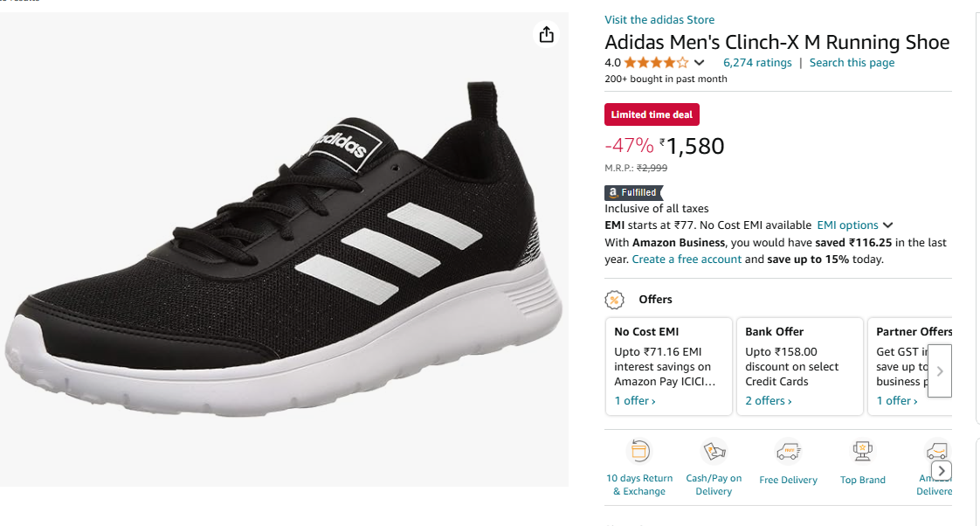Open the No Cost EMI offer card

668,365
